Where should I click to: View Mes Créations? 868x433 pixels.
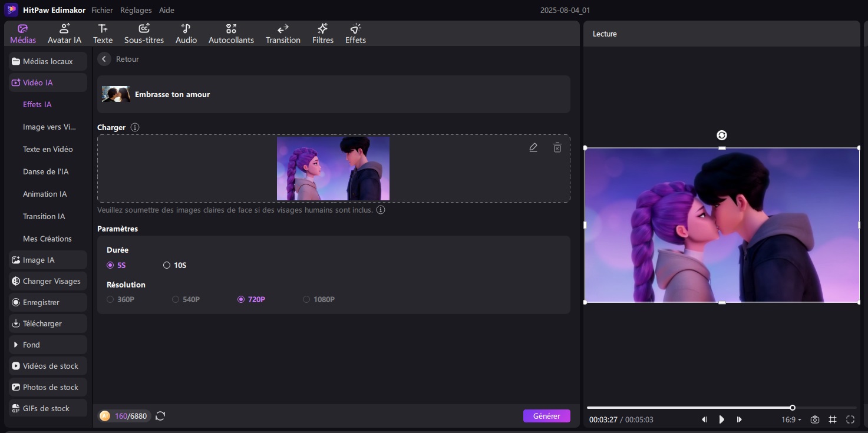[47, 239]
